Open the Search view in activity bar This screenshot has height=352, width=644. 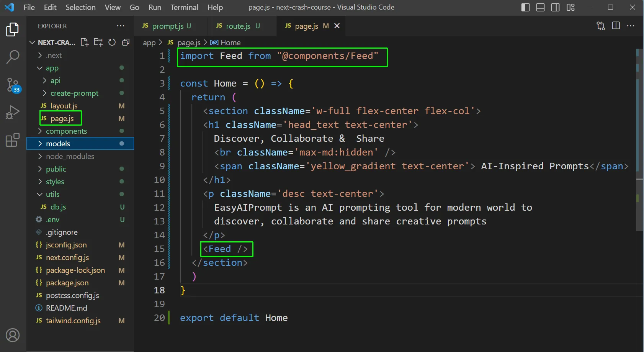point(13,57)
